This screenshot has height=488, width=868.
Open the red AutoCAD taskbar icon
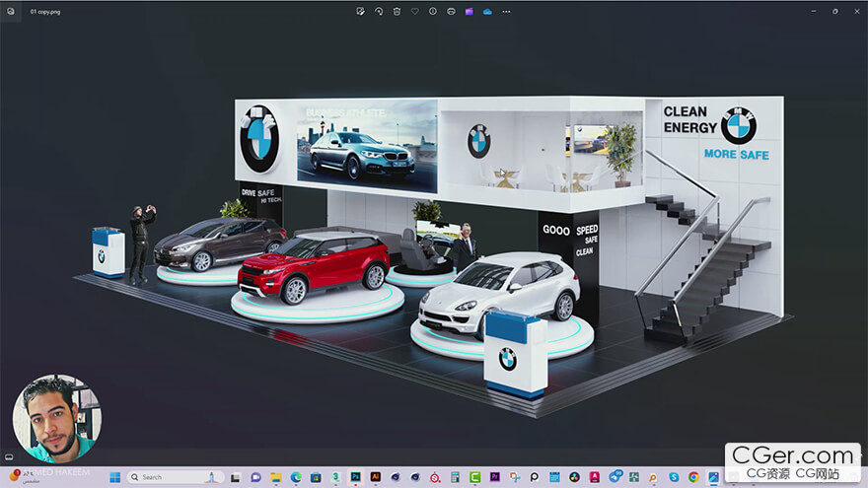595,477
